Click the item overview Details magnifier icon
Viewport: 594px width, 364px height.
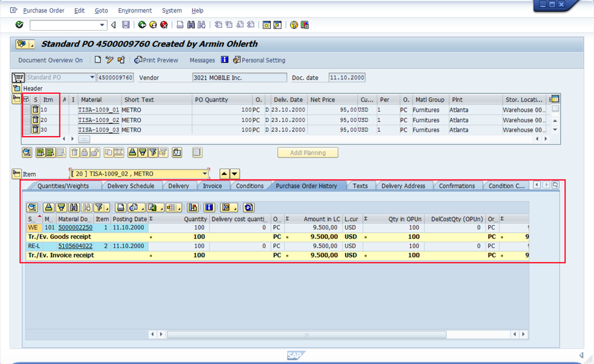tap(27, 153)
